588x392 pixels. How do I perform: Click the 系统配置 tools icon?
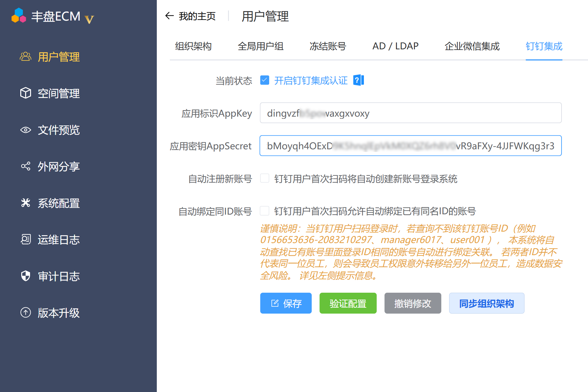click(x=25, y=203)
